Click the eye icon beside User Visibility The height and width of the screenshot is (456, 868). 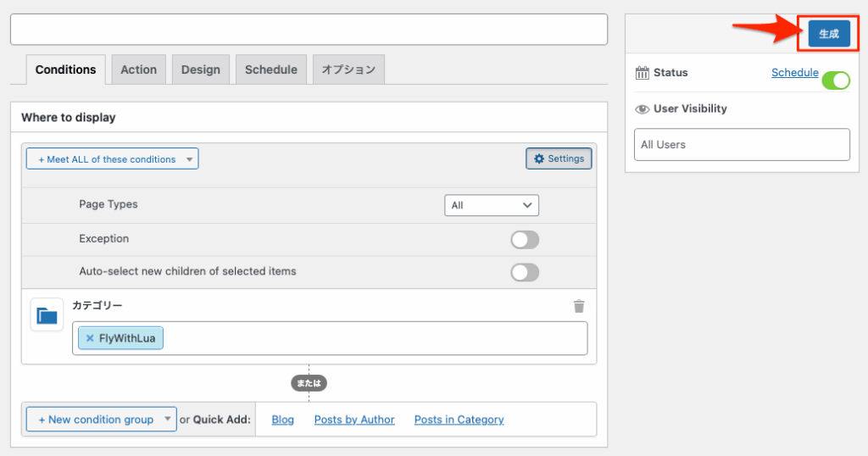[x=643, y=109]
